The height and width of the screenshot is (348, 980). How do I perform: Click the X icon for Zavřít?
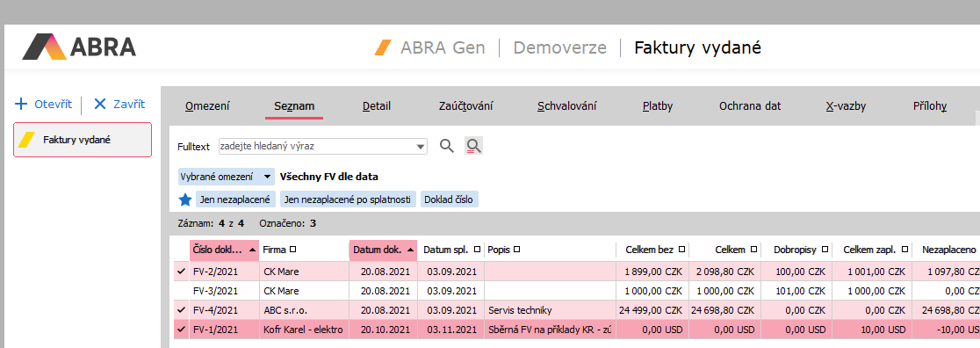click(x=100, y=104)
